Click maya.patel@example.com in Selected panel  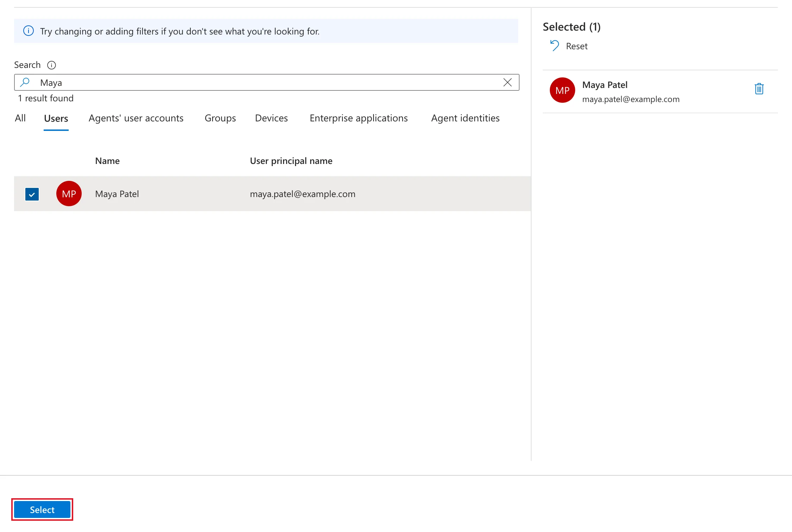631,99
